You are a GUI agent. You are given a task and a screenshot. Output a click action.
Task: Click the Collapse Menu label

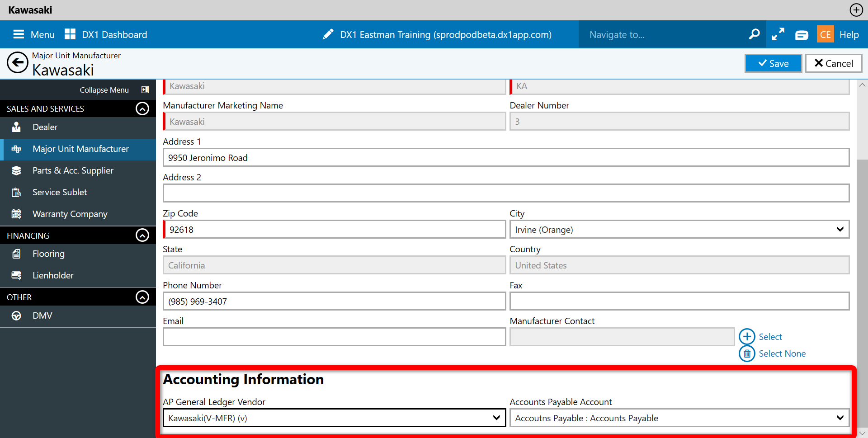pos(104,90)
